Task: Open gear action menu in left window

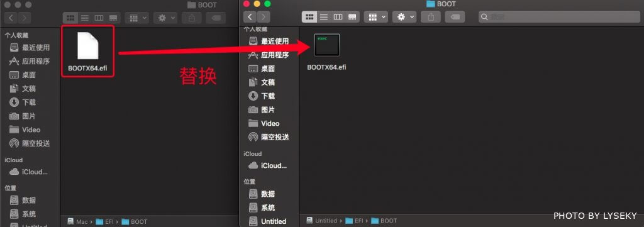Action: [165, 18]
